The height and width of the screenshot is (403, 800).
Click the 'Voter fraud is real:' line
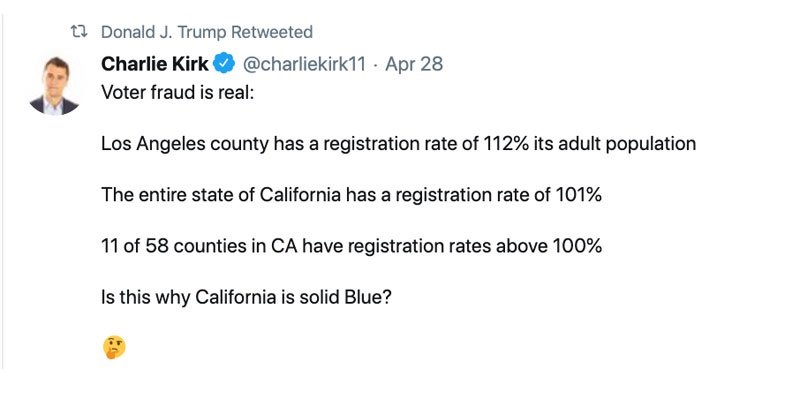(x=178, y=92)
